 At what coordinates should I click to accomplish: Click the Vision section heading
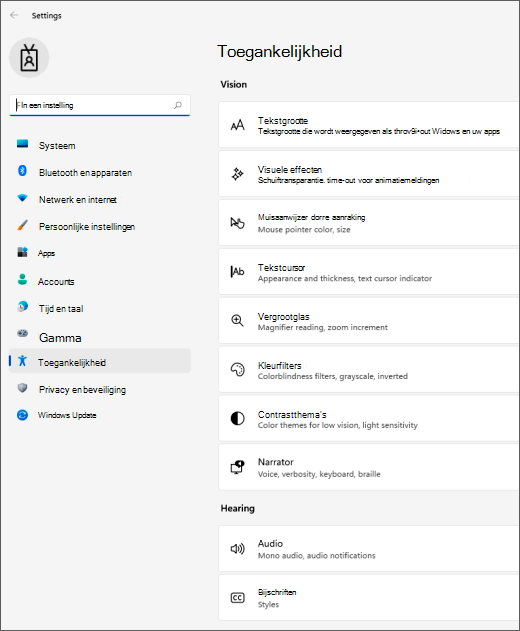pos(233,85)
